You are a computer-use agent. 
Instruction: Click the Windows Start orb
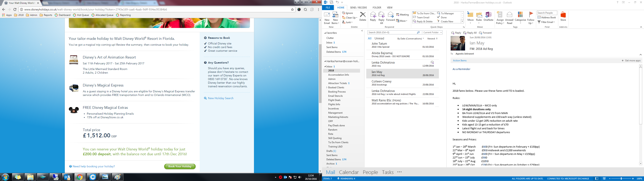5,177
